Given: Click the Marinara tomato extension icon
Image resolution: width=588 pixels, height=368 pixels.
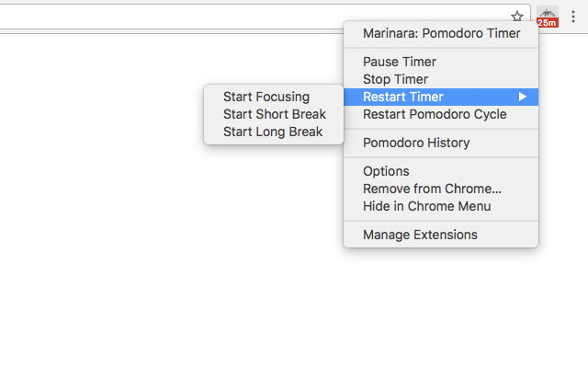Looking at the screenshot, I should click(548, 13).
